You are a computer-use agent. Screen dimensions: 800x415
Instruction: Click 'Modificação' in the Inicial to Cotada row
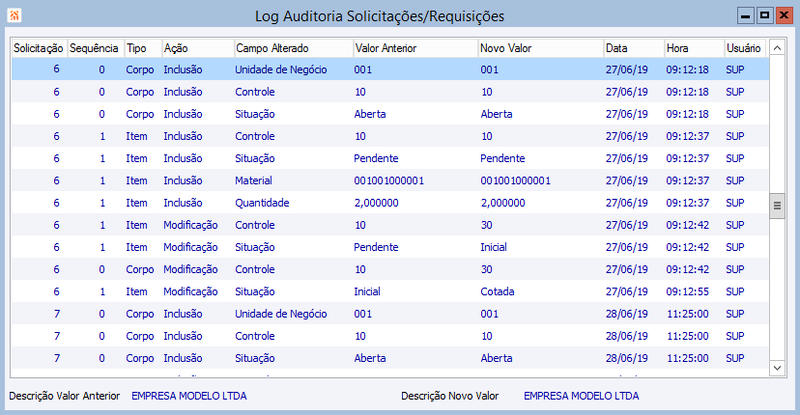point(190,292)
